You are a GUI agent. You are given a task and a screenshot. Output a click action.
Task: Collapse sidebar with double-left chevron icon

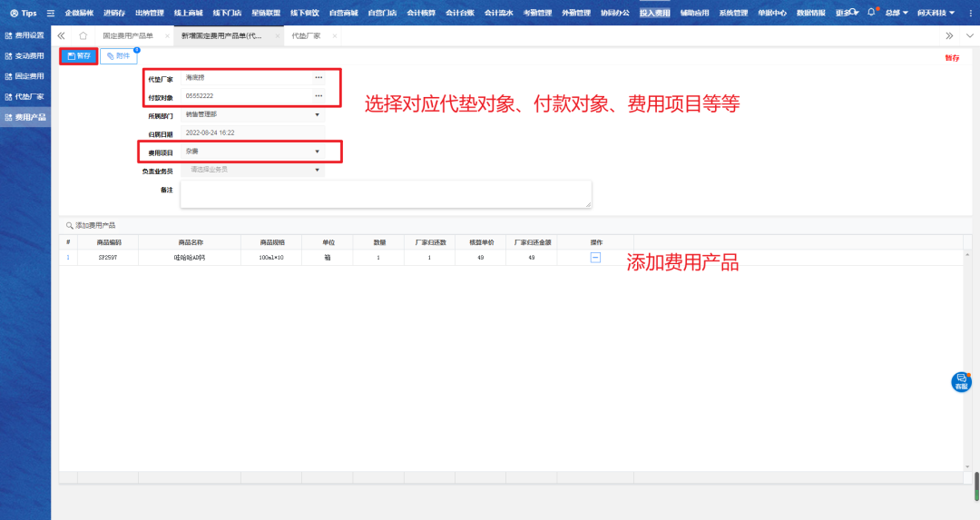pos(62,35)
